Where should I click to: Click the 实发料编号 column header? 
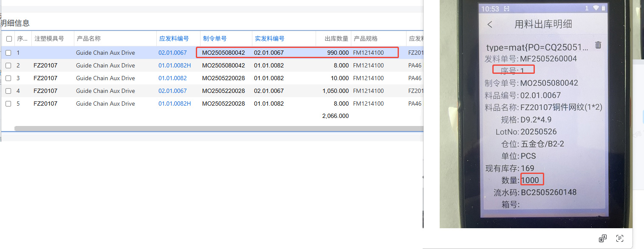[269, 39]
